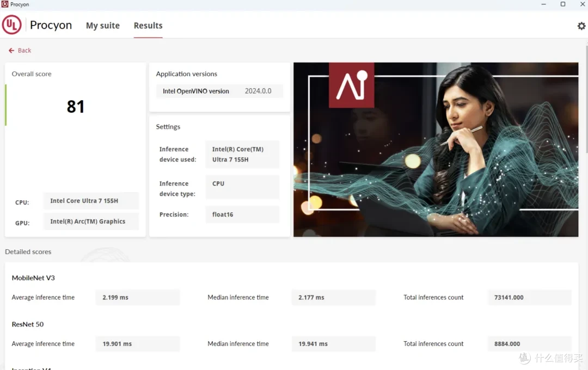Click the ResNet 50 heading
Viewport: 588px width, 370px height.
[x=27, y=324]
